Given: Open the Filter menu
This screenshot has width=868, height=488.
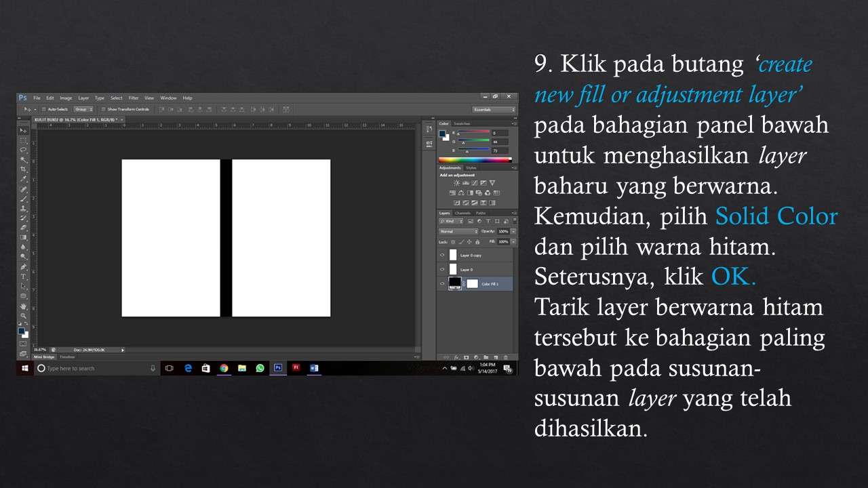Looking at the screenshot, I should (133, 98).
